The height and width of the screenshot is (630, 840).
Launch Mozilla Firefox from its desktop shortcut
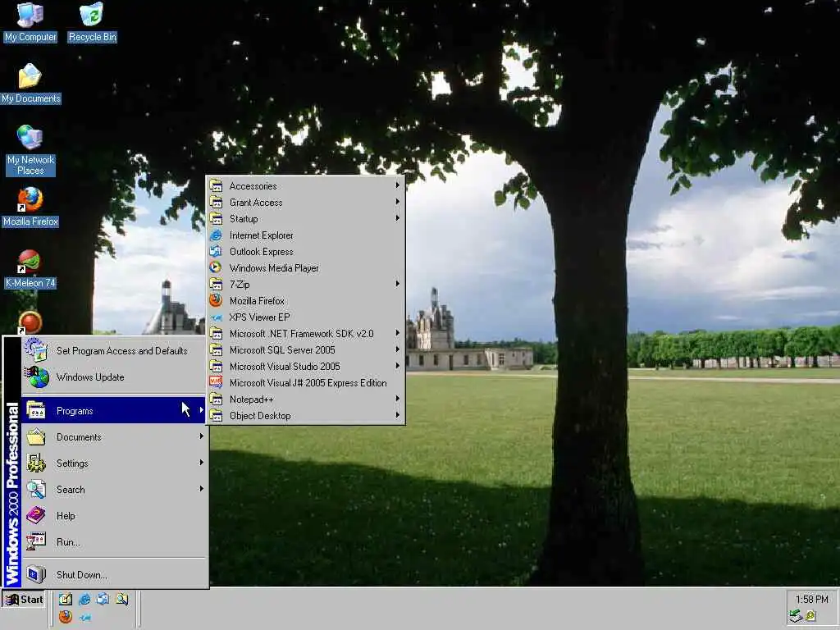[30, 207]
